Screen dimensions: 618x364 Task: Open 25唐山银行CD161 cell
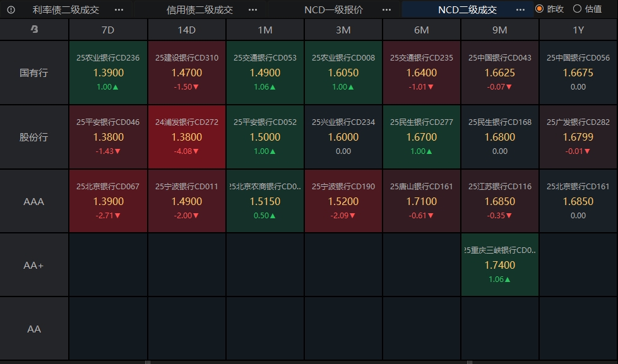tap(421, 201)
